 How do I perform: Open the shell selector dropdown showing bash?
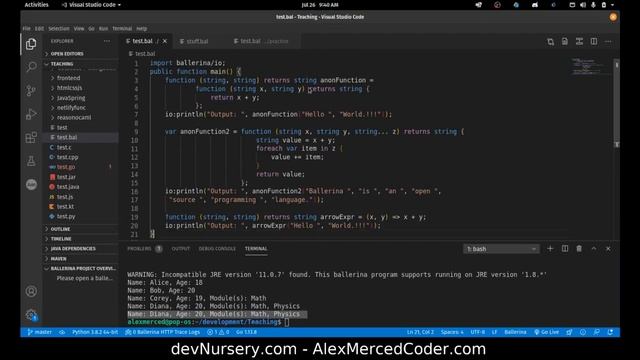click(x=501, y=249)
